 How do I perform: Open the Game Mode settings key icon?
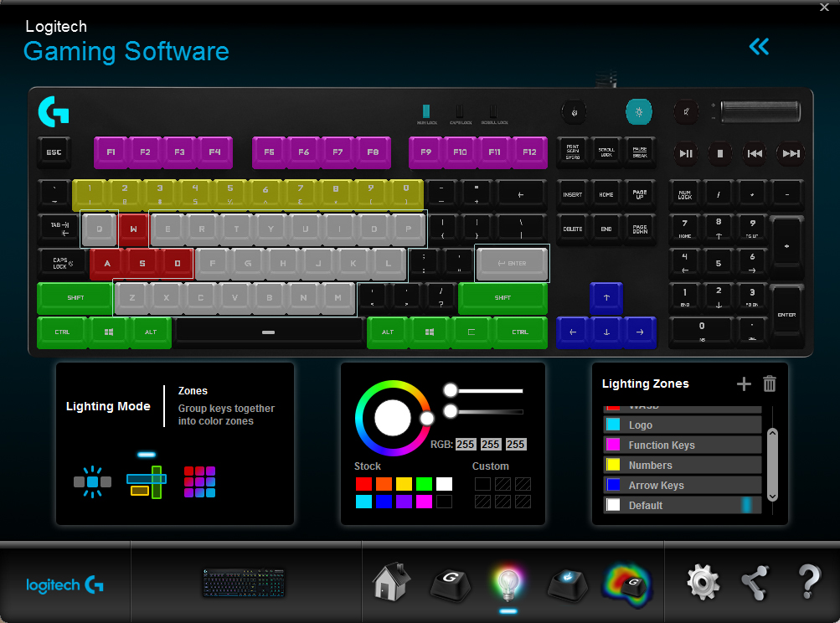(567, 584)
